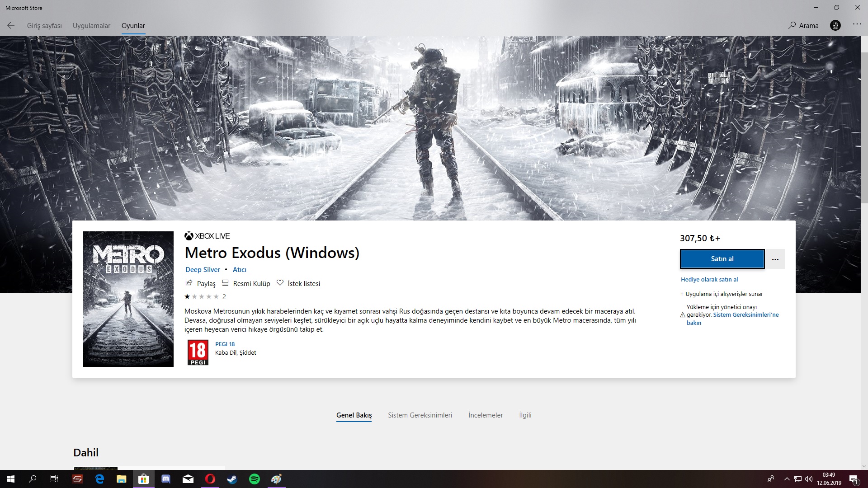Screen dimensions: 868x488
Task: Click the Kaba Dil, Şiddet descriptor text
Action: pos(236,353)
